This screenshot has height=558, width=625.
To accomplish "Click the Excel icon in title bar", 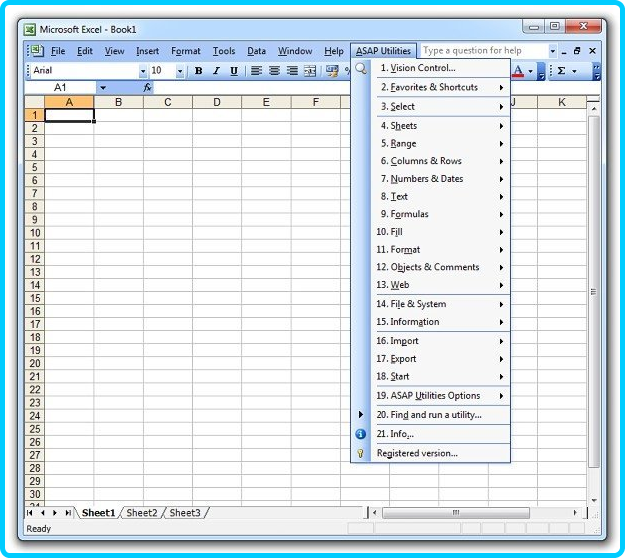I will pos(29,29).
